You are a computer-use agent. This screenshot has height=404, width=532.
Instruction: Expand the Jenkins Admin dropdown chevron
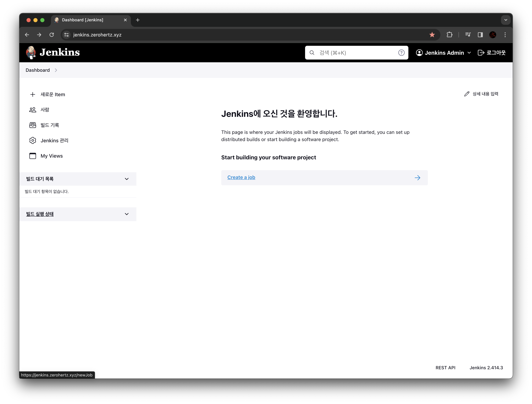coord(469,53)
